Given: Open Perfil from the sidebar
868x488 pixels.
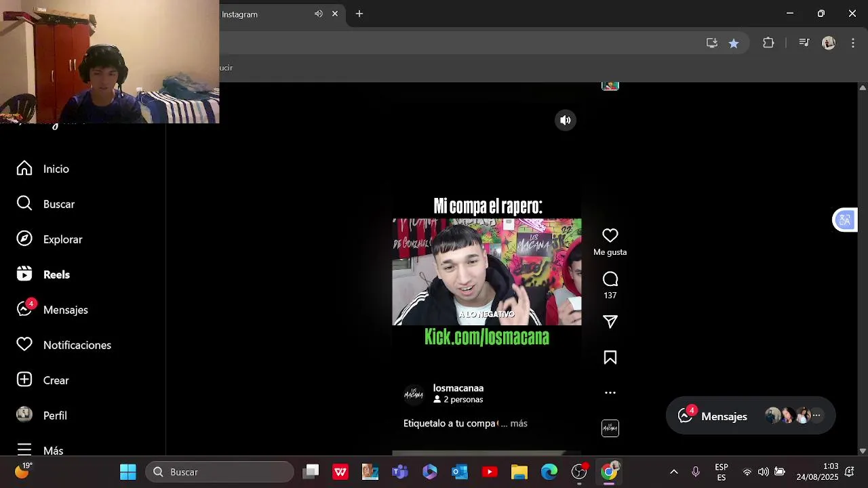Looking at the screenshot, I should click(x=41, y=415).
